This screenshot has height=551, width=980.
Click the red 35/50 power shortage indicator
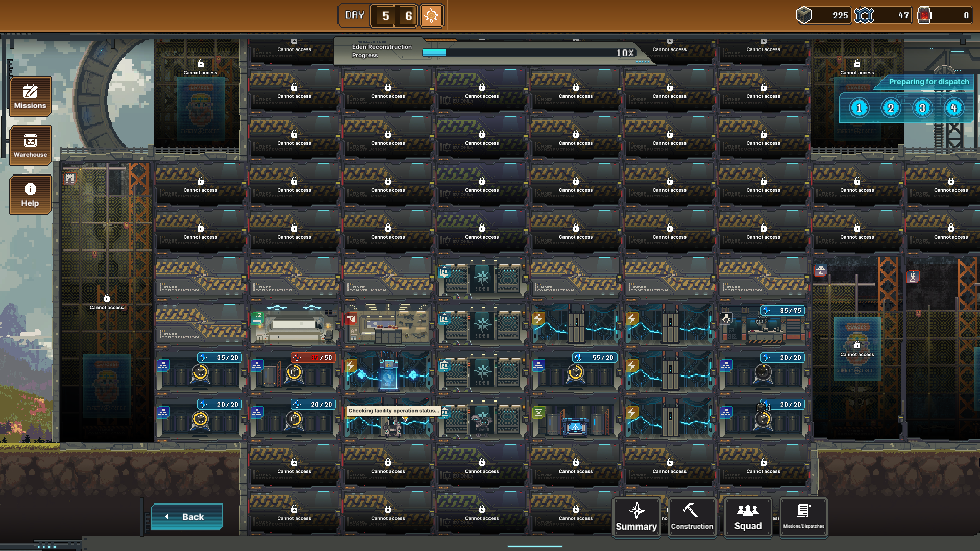click(x=313, y=358)
